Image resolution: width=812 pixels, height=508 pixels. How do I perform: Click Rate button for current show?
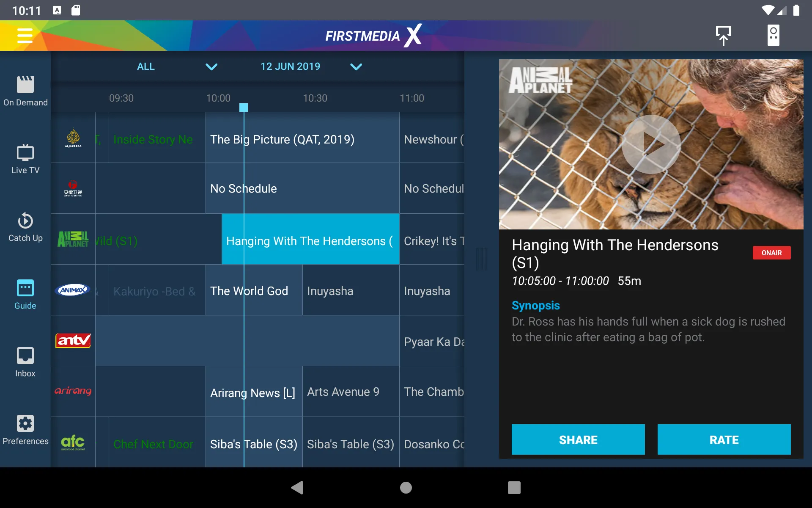point(724,440)
